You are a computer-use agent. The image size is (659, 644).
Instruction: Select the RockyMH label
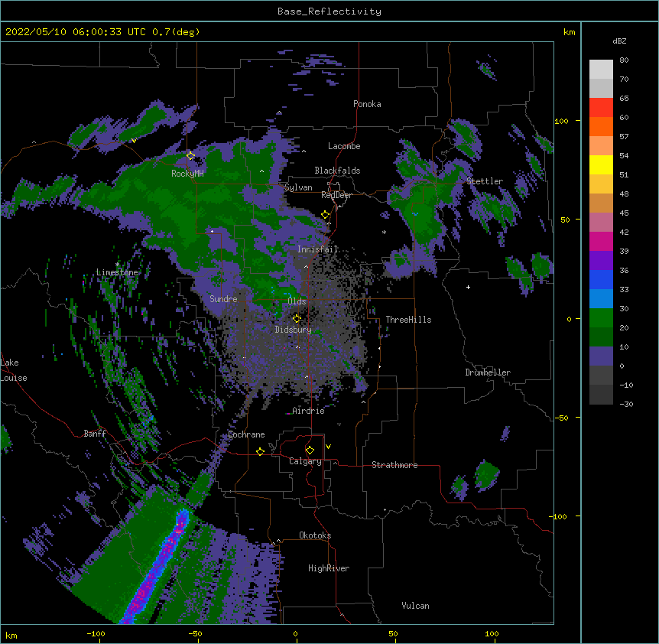coord(187,174)
